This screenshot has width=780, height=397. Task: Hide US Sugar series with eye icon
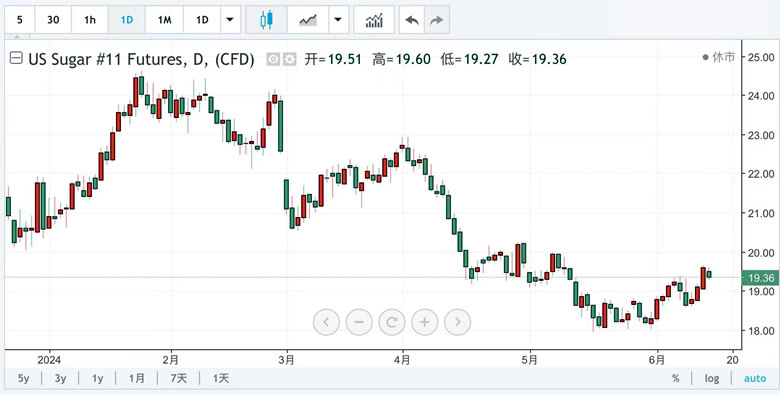point(273,60)
